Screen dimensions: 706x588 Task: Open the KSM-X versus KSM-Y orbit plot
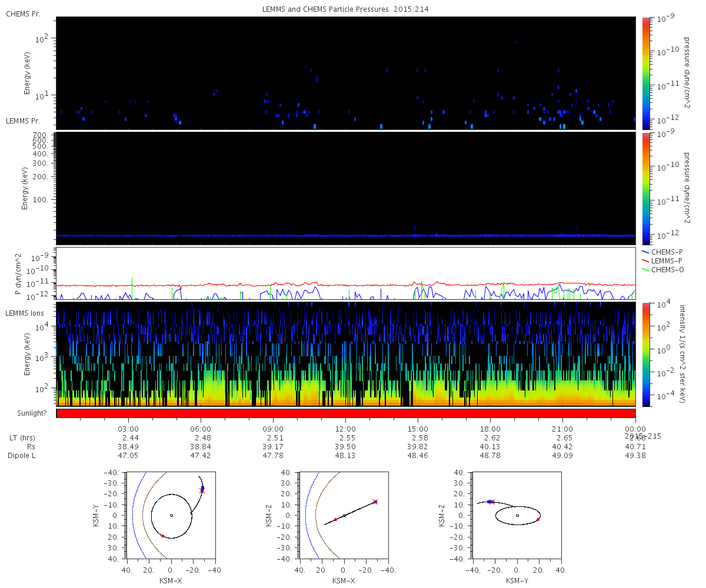click(x=171, y=515)
